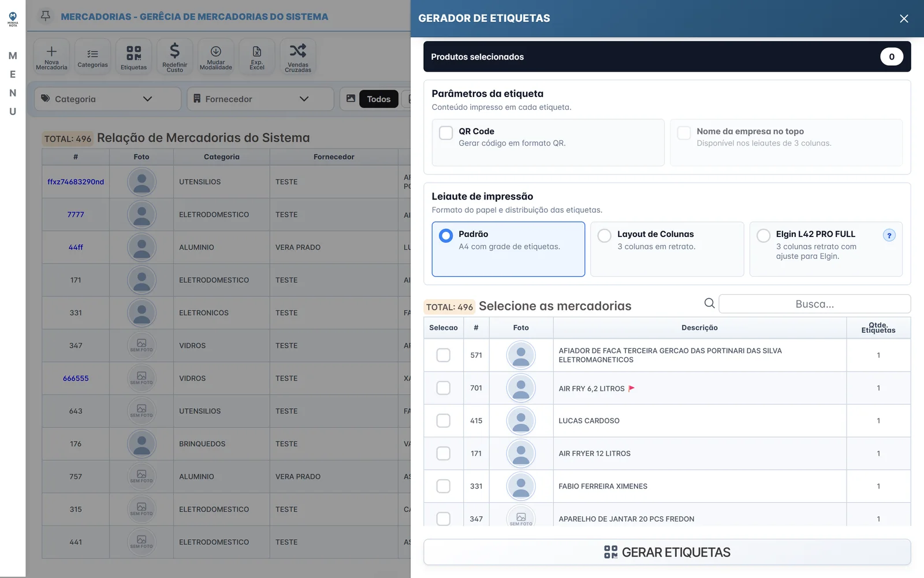Click the avatar photo for item 701
Screen dimensions: 924x578
521,388
